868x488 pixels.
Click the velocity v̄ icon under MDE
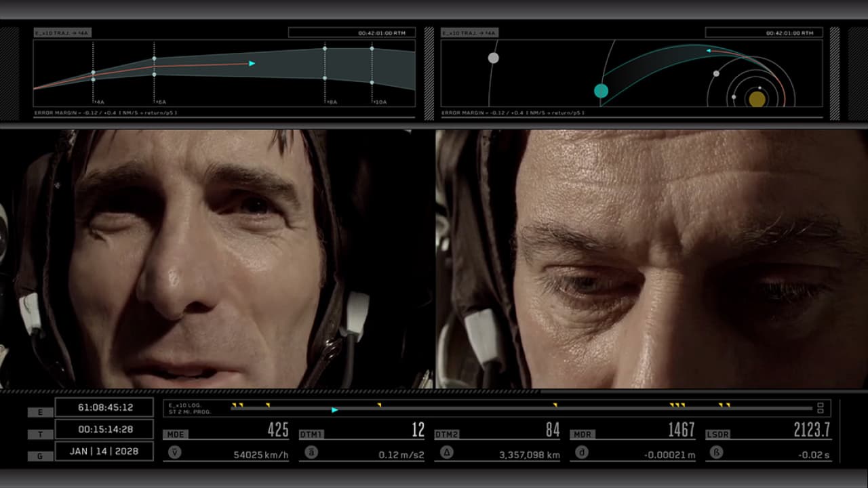tap(174, 453)
